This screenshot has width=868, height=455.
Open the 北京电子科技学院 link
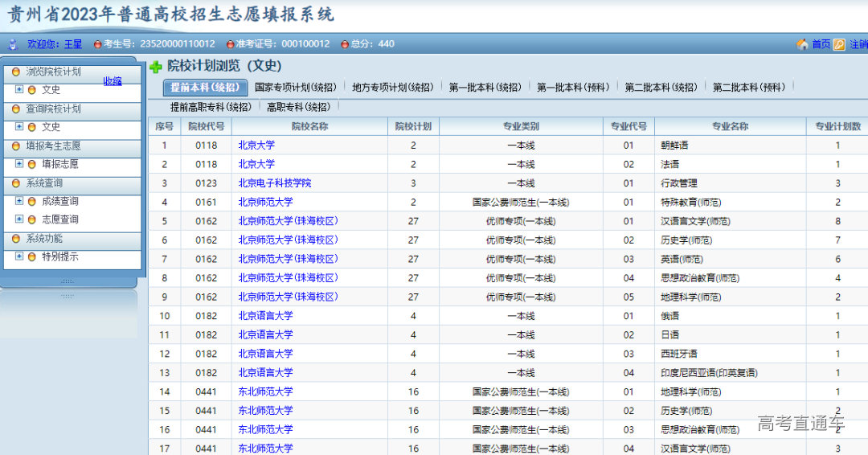(274, 183)
